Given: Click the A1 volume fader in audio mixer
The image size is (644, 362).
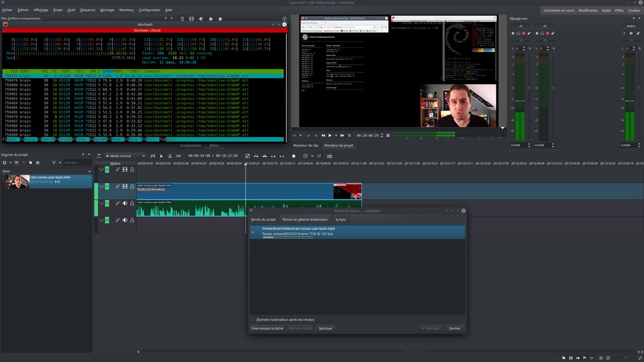Looking at the screenshot, I should 529,88.
